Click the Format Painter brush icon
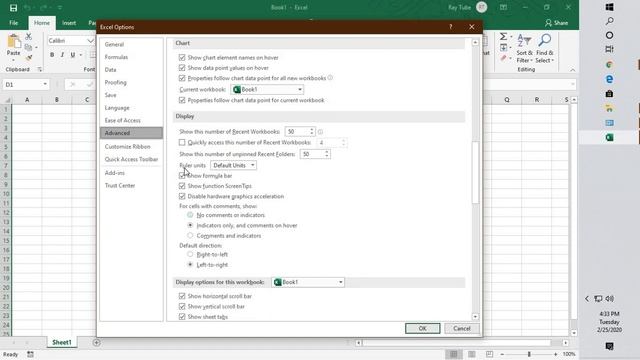640x360 pixels. (28, 58)
